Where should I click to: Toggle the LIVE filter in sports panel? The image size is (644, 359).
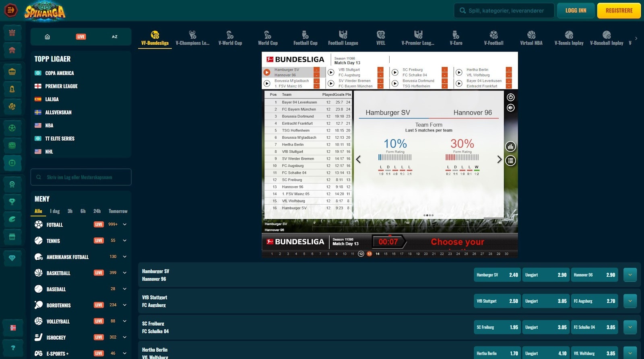tap(81, 37)
